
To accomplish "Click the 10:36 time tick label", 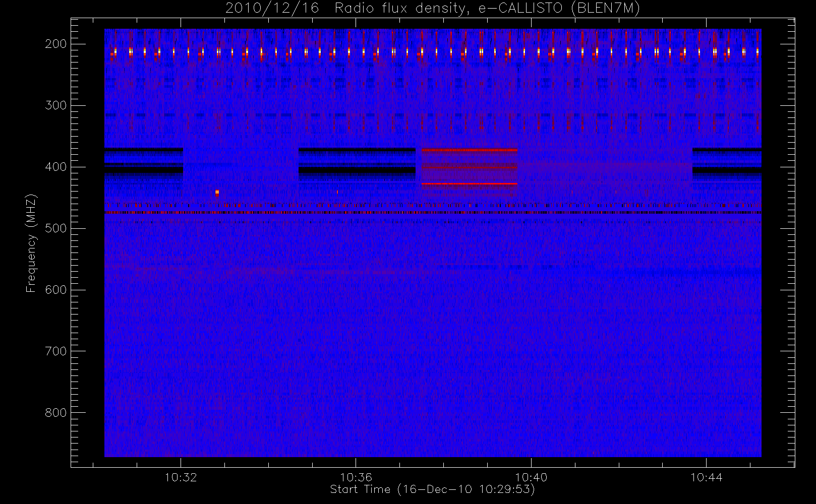I will tap(356, 477).
